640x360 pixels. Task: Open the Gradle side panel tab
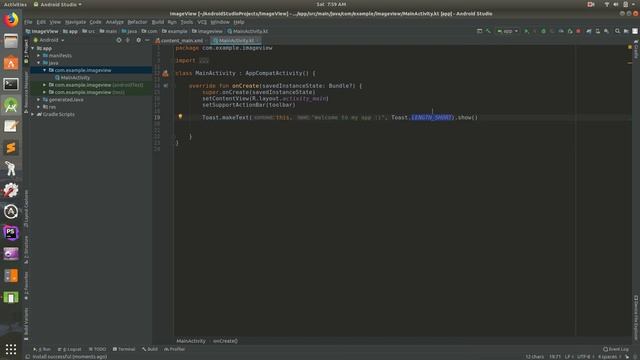[x=636, y=49]
